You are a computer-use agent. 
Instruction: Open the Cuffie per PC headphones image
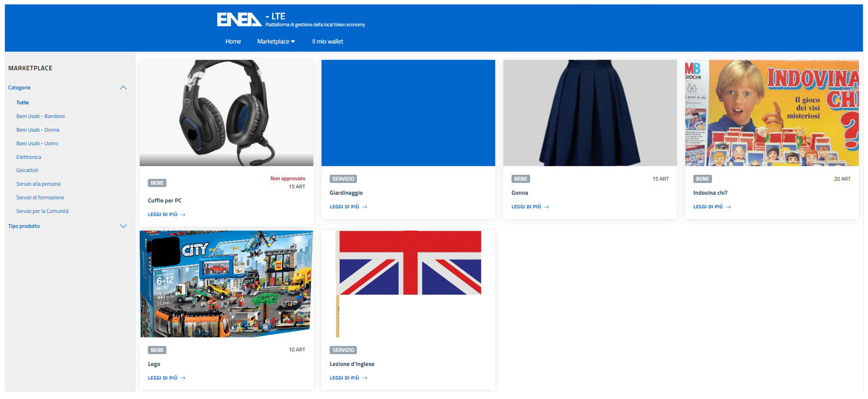[x=226, y=113]
